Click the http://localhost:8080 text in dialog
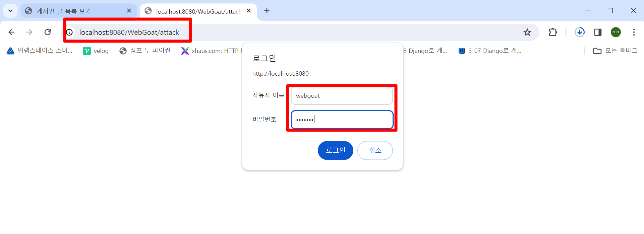Viewport: 644px width, 234px height. tap(281, 74)
